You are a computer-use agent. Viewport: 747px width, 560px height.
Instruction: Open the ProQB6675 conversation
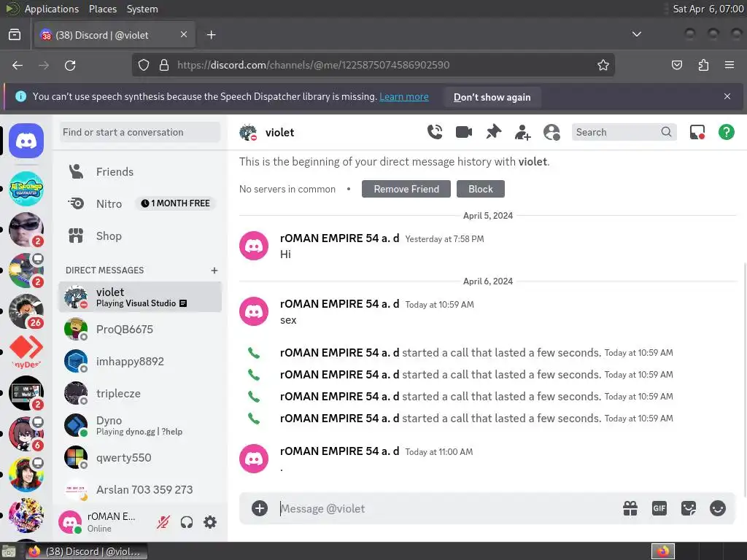click(x=140, y=329)
